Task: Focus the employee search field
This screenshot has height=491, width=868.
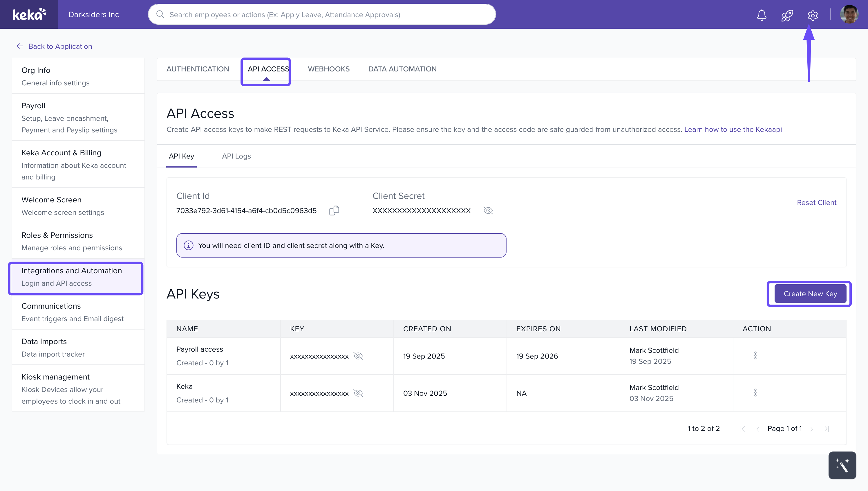Action: point(322,15)
